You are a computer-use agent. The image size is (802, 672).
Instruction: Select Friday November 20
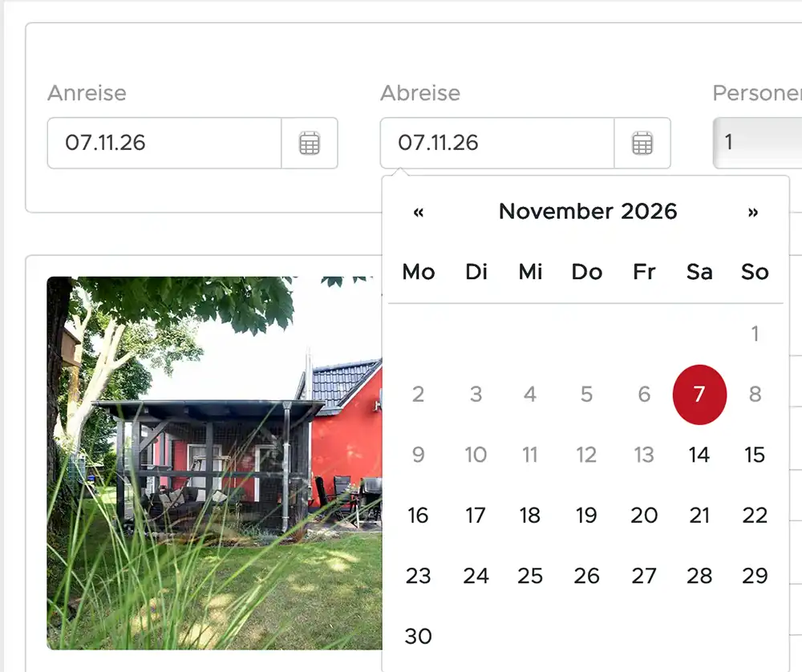coord(644,516)
